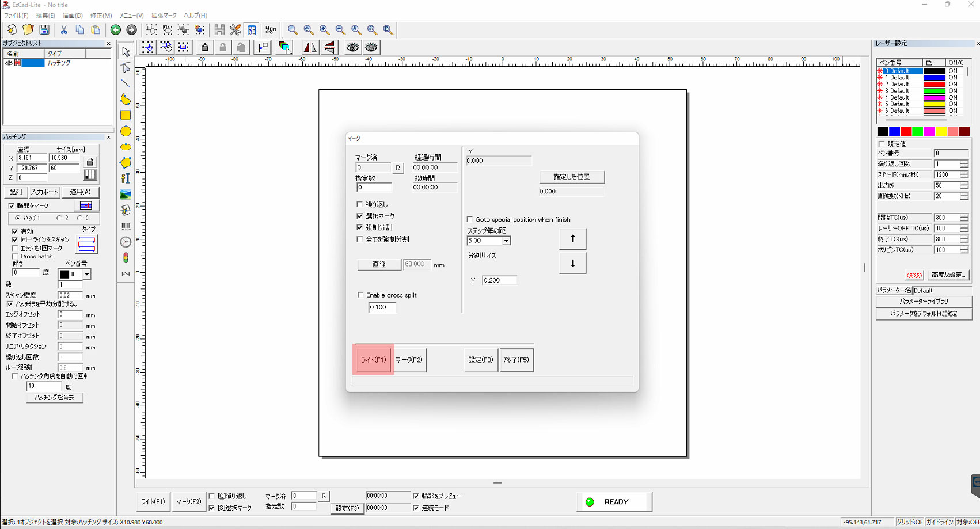This screenshot has width=980, height=529.
Task: Toggle 輪郭をマーク checkbox in hatching panel
Action: [12, 205]
